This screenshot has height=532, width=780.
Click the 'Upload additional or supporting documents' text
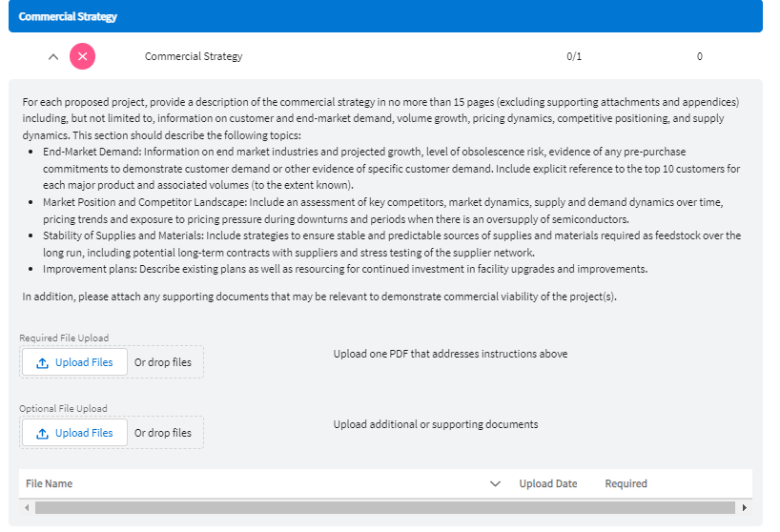pos(436,424)
